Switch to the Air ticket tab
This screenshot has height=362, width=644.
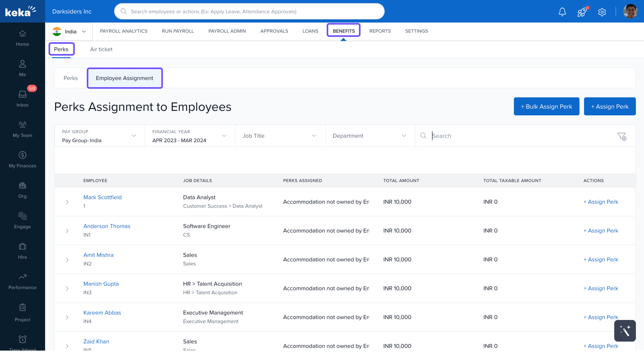pos(101,49)
